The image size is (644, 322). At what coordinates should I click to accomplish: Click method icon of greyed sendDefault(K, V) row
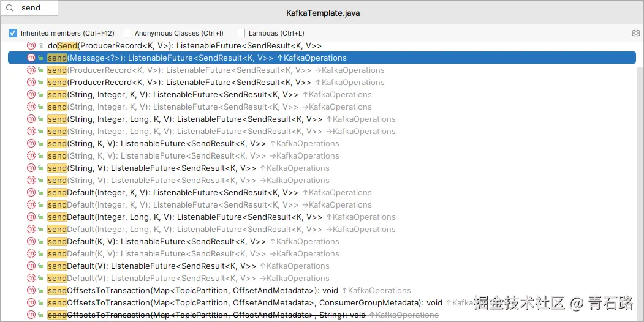click(31, 253)
